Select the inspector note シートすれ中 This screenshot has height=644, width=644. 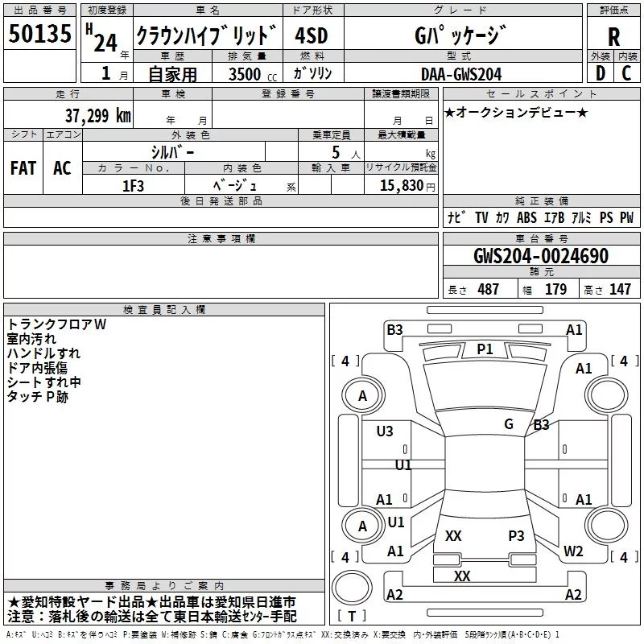point(43,382)
